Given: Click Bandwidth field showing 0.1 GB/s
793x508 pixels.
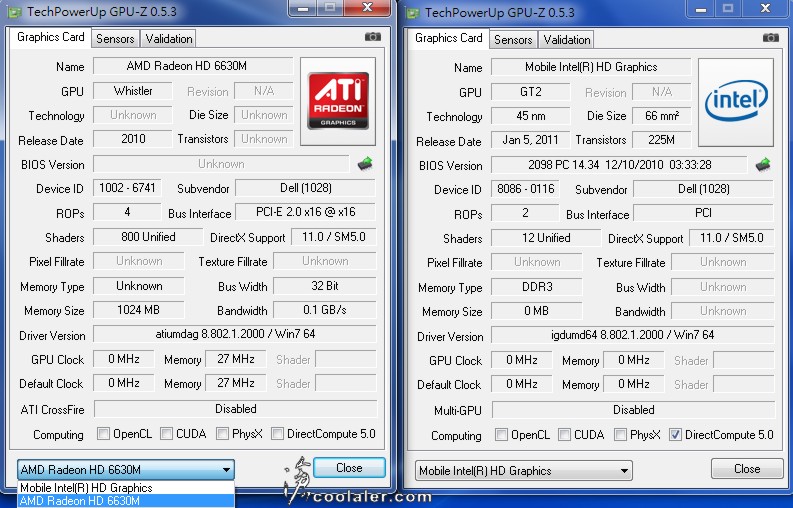Looking at the screenshot, I should (325, 310).
